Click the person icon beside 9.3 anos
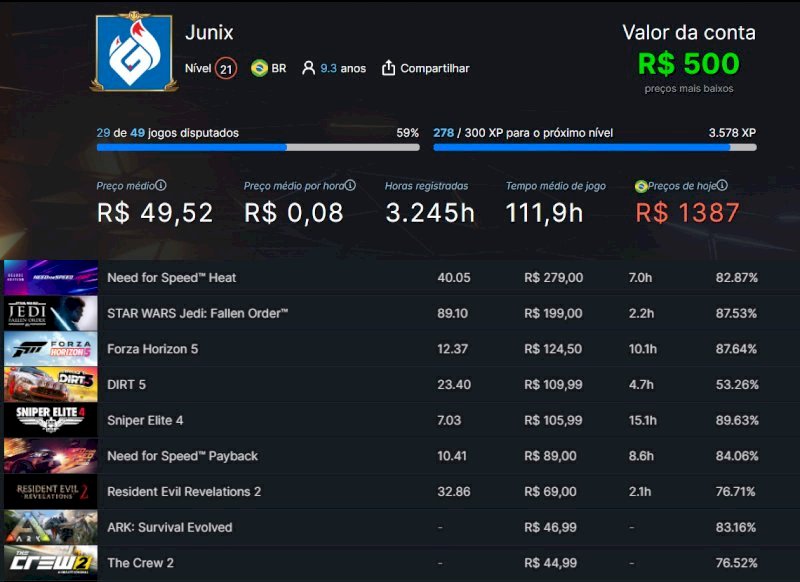Viewport: 800px width, 582px height. click(308, 68)
